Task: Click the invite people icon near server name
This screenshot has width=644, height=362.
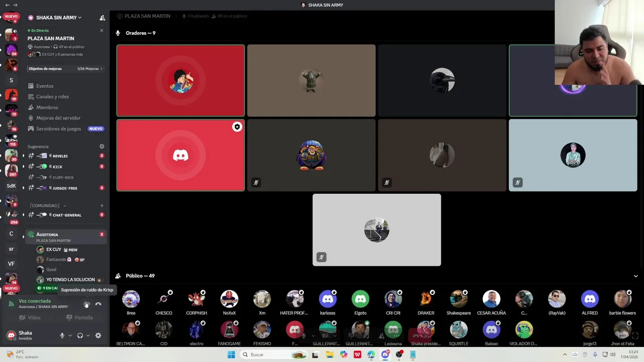Action: click(x=102, y=18)
